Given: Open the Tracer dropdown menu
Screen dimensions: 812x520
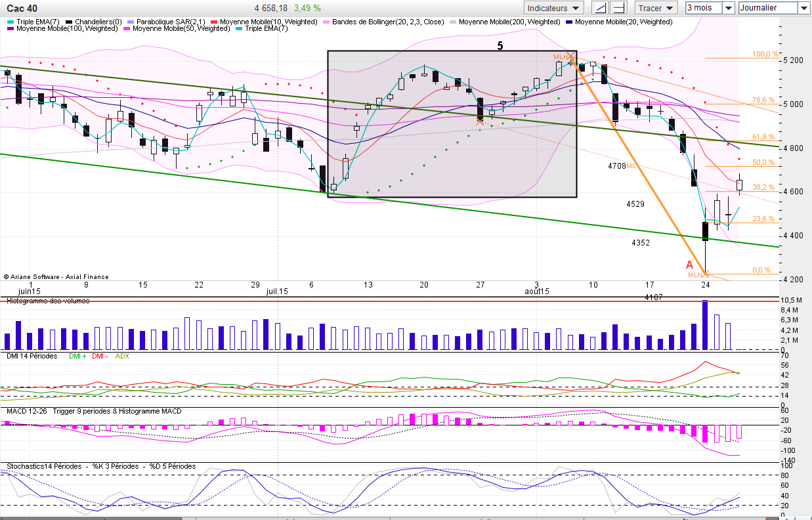Looking at the screenshot, I should pyautogui.click(x=656, y=8).
